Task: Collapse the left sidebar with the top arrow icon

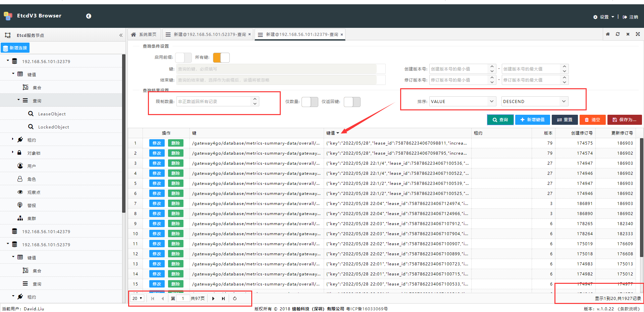Action: pyautogui.click(x=89, y=16)
